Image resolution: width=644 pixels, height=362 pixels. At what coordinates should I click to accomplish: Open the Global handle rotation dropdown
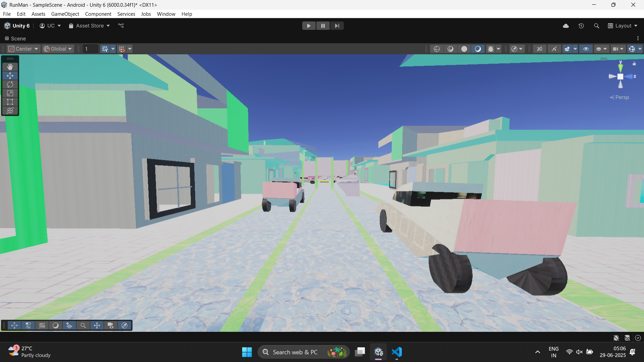pyautogui.click(x=58, y=49)
